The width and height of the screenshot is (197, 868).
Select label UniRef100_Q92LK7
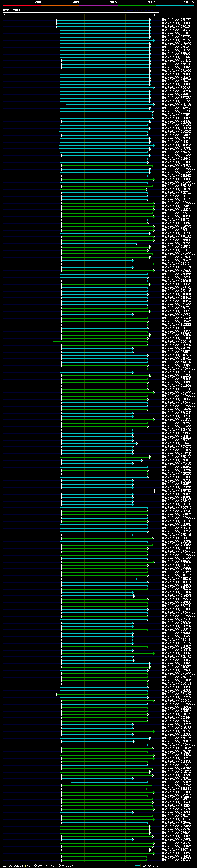tap(177, 250)
